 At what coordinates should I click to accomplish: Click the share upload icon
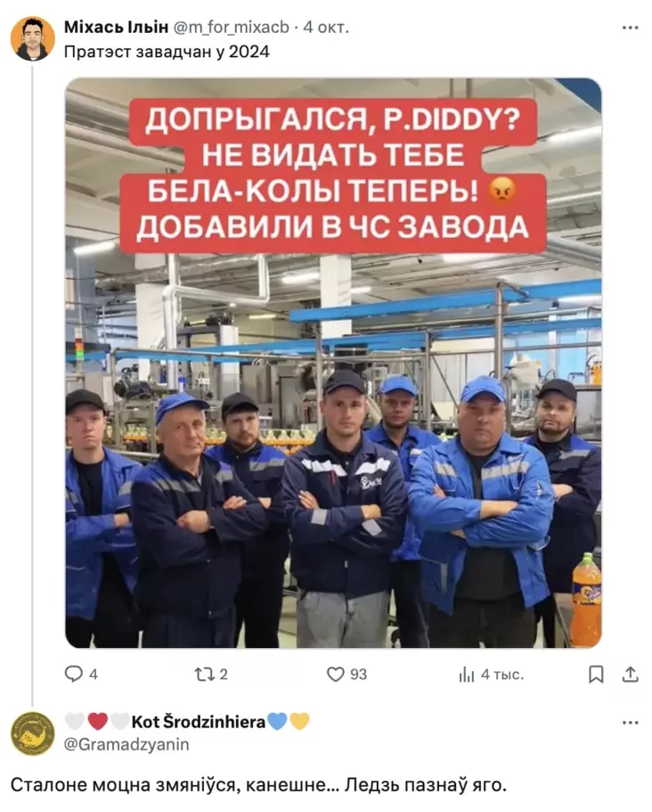[x=630, y=674]
